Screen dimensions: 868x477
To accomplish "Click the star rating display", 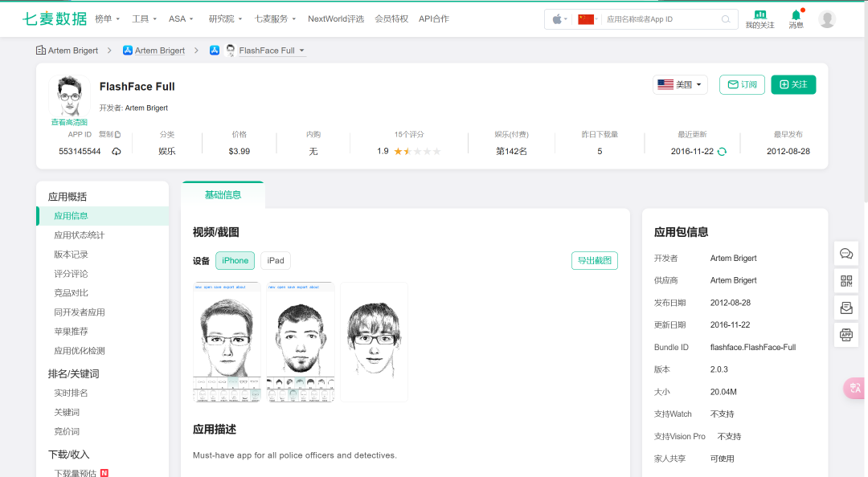I will 417,152.
